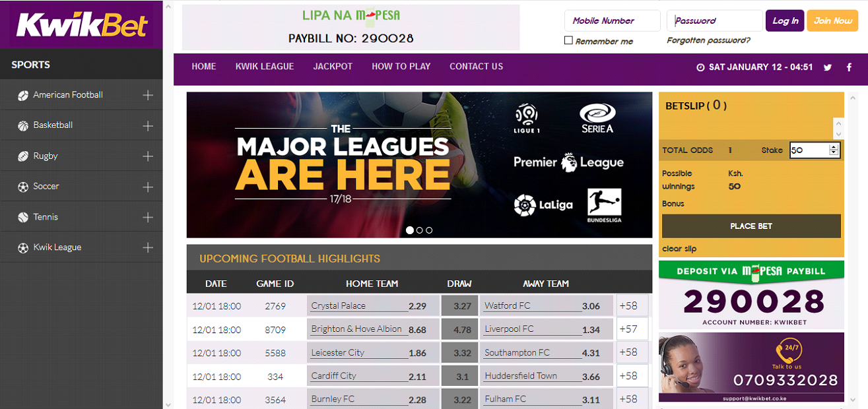Open the CONTACT US menu item

(476, 67)
